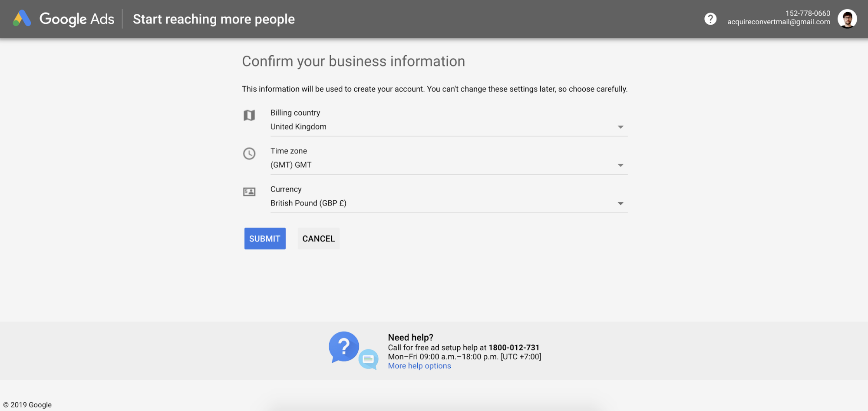Expand the Time zone dropdown arrow
868x411 pixels.
click(620, 165)
